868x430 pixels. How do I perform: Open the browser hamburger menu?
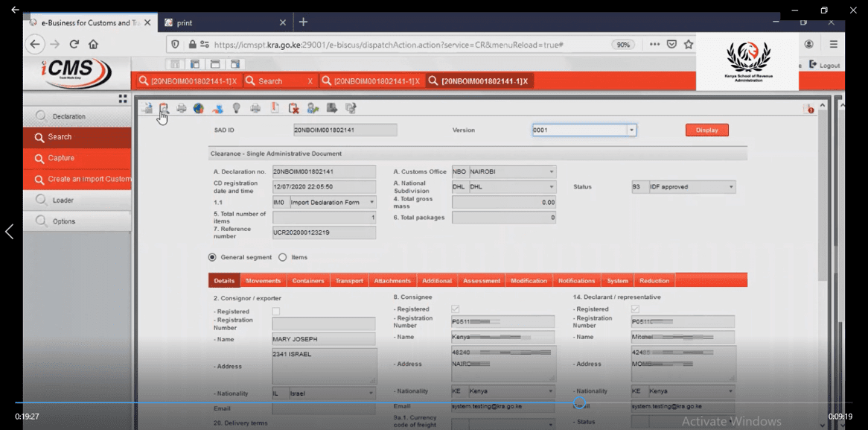point(833,44)
